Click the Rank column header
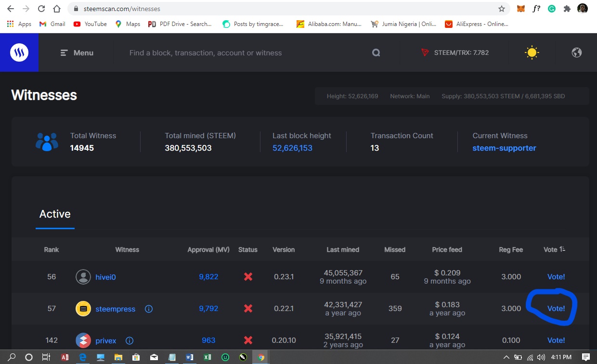This screenshot has width=597, height=364. click(52, 249)
